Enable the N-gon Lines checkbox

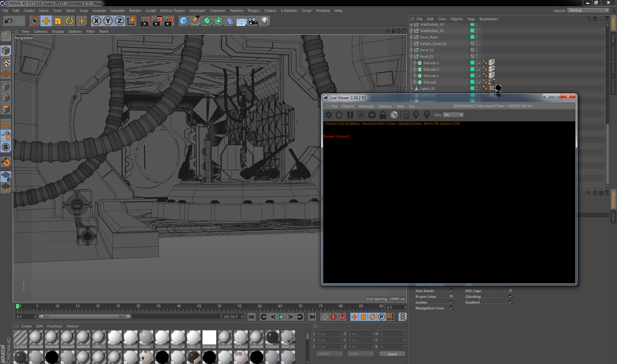click(452, 297)
